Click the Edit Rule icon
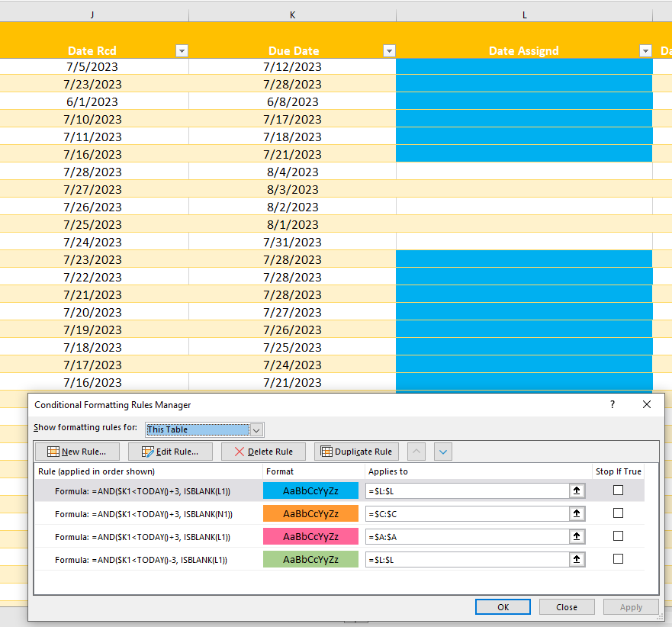Screen dimensions: 672x627 coord(148,451)
